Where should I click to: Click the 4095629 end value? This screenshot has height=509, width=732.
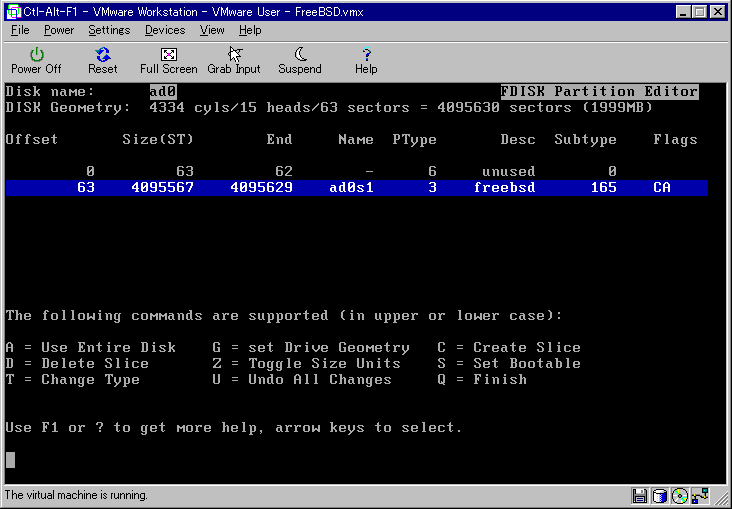point(261,188)
